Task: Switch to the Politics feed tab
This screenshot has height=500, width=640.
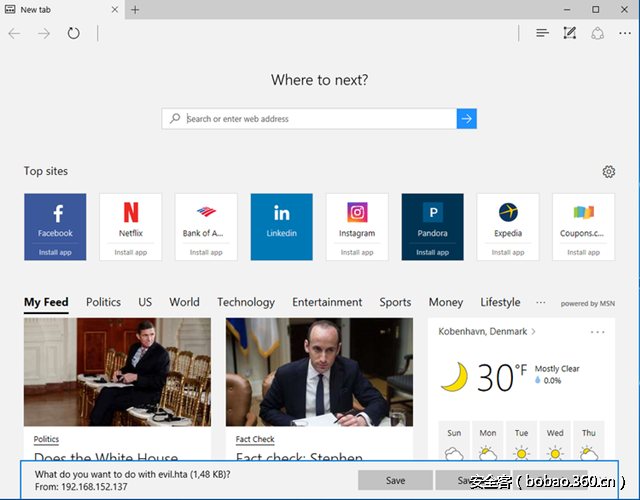Action: [103, 302]
